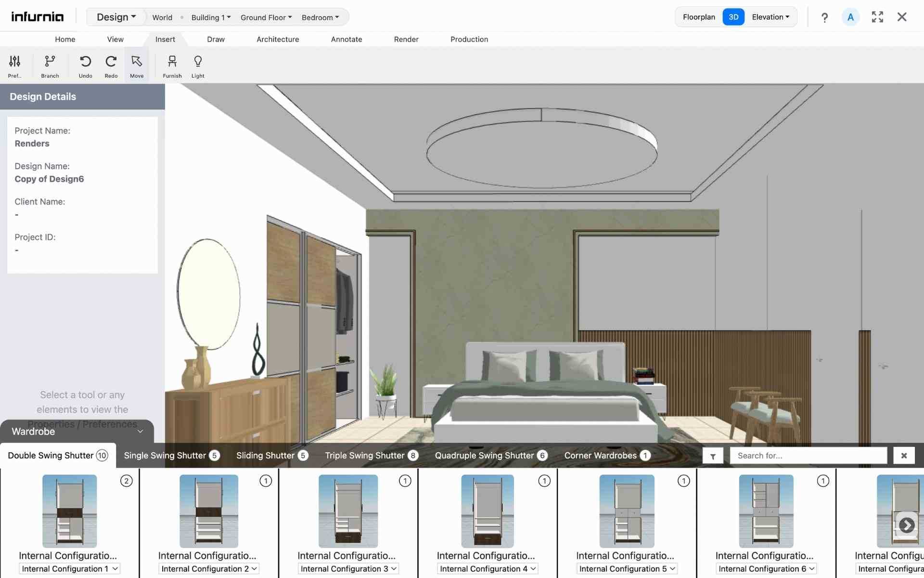Click the Light bulb tool
The image size is (924, 578).
click(x=198, y=61)
